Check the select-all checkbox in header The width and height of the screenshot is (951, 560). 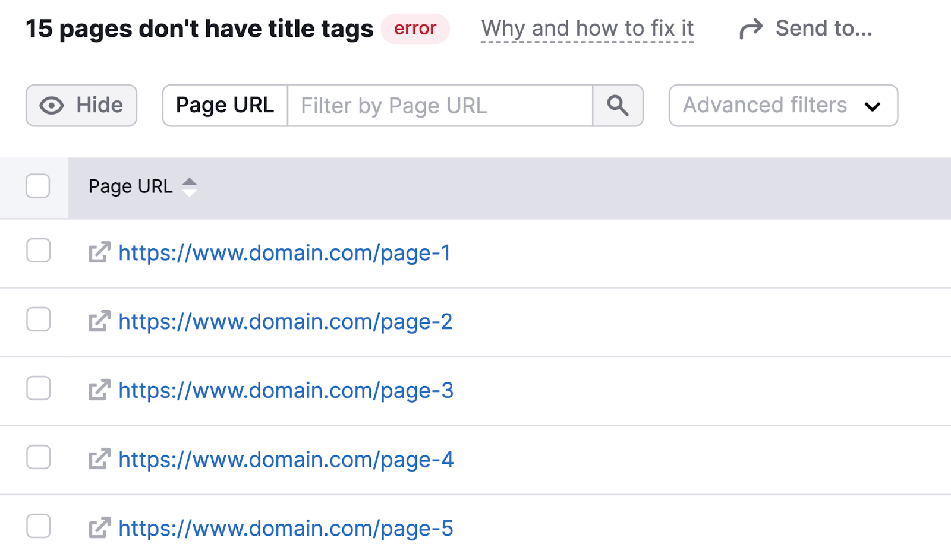[37, 186]
